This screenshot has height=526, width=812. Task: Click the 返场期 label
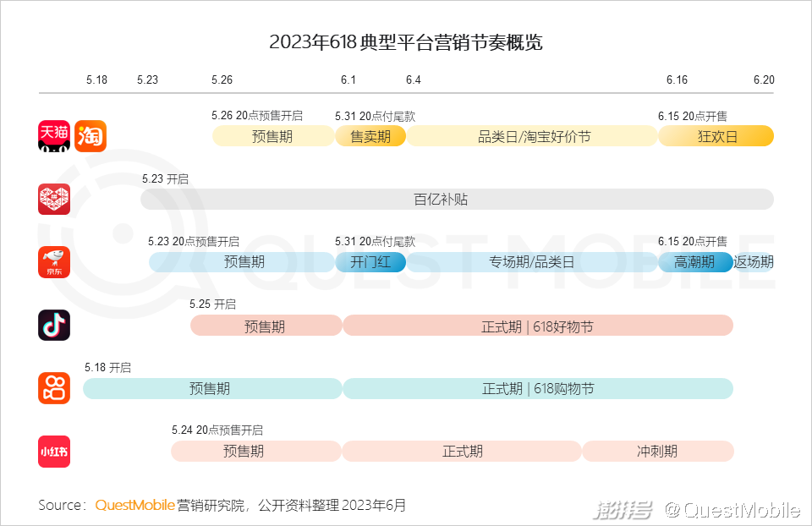(x=754, y=262)
